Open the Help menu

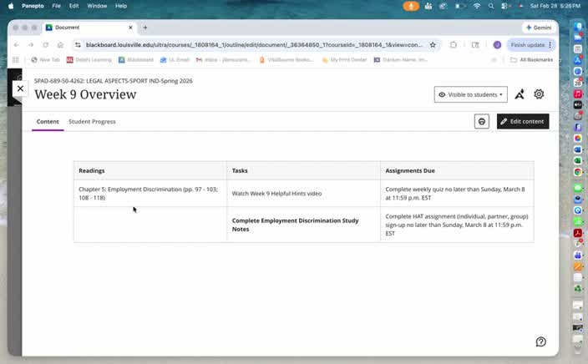click(121, 6)
